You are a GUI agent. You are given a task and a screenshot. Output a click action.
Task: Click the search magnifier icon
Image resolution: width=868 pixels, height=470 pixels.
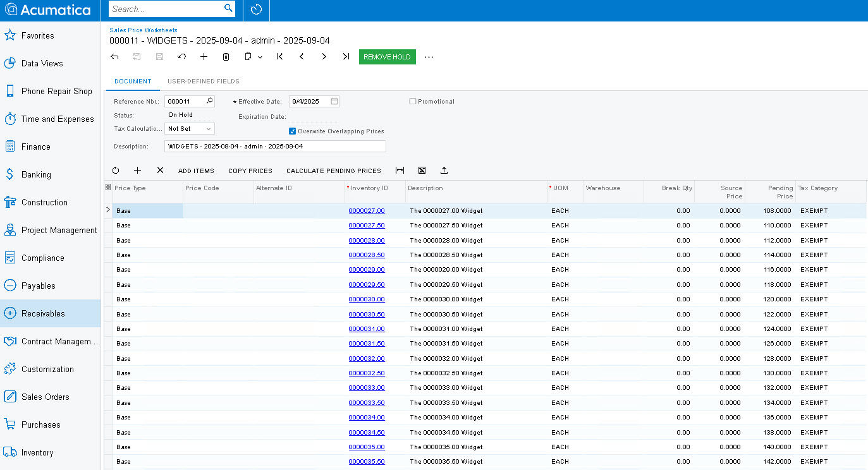click(228, 8)
